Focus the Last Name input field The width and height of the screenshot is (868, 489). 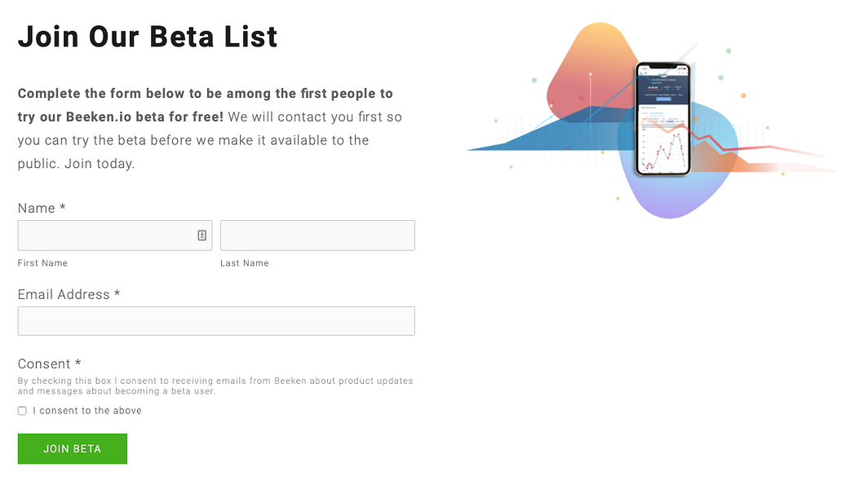point(317,236)
